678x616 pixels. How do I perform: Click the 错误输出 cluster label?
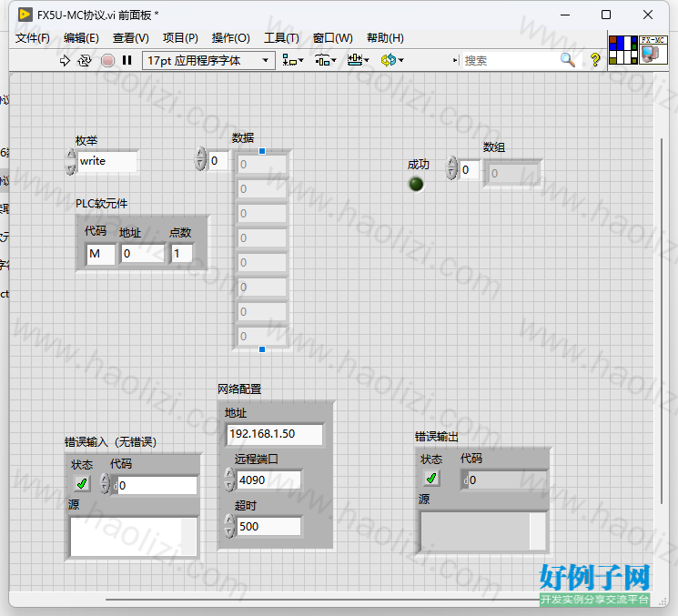[x=436, y=437]
